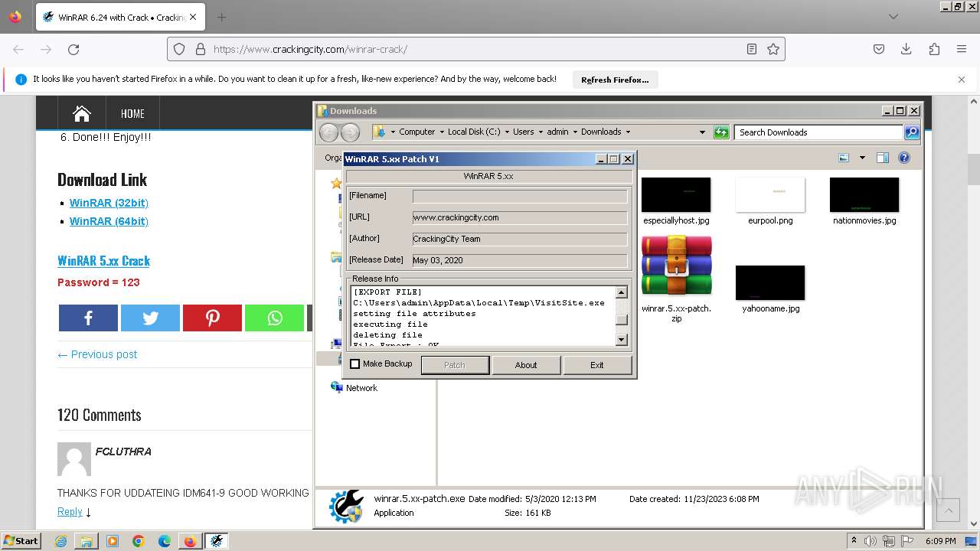Go to Previous post link
The height and width of the screenshot is (551, 980).
point(97,354)
